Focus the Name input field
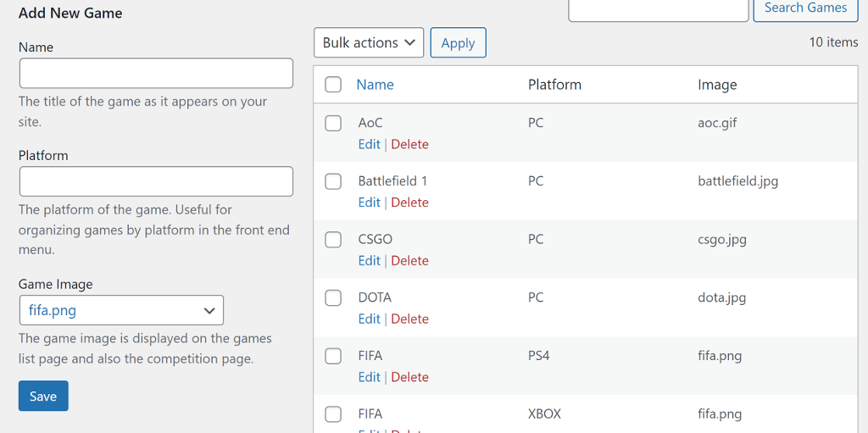Image resolution: width=868 pixels, height=433 pixels. tap(156, 73)
